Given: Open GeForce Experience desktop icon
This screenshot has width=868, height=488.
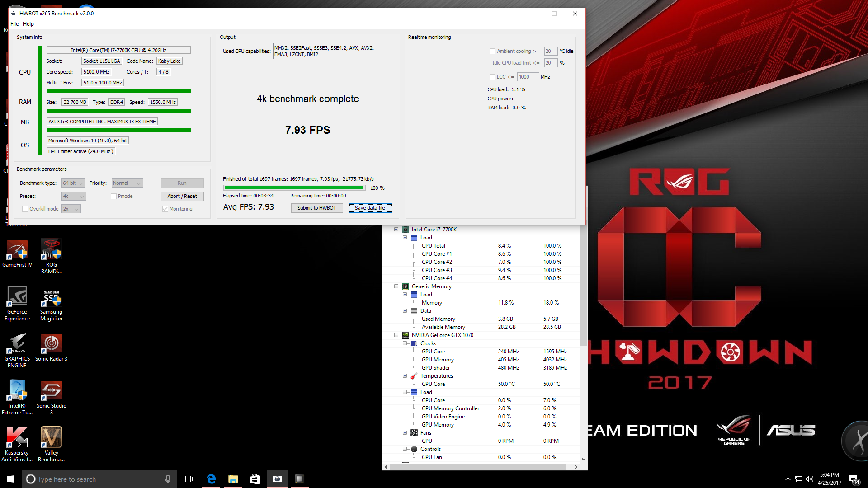Looking at the screenshot, I should tap(17, 304).
